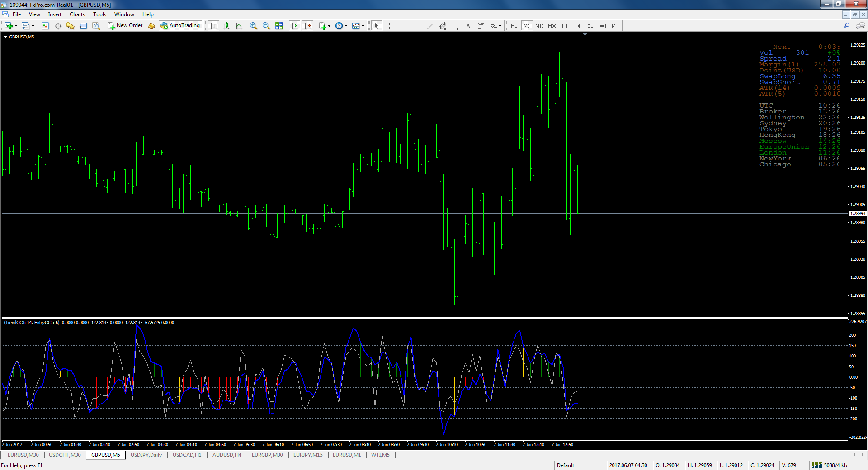Open the search magnifier icon
This screenshot has height=470, width=868.
[x=846, y=26]
